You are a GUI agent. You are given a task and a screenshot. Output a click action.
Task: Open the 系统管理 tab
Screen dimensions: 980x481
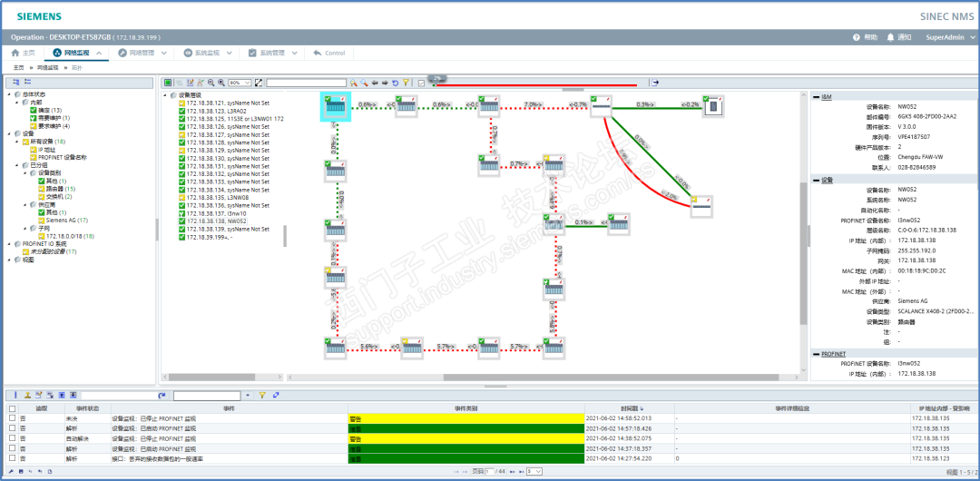267,54
